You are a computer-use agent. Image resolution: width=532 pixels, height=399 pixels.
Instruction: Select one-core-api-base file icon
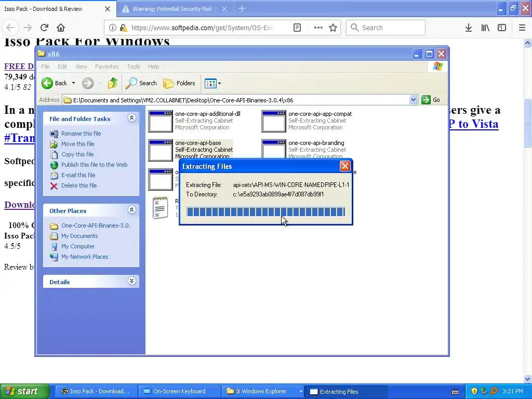161,150
